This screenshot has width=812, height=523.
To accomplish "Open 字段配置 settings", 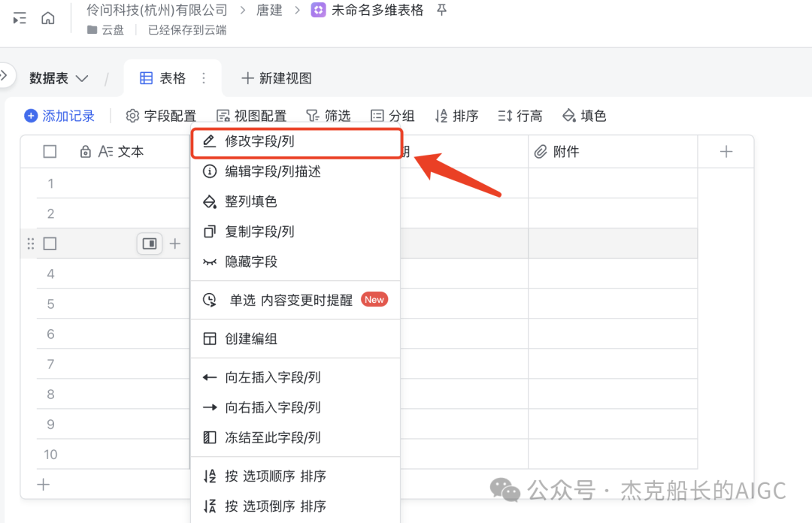I will (161, 116).
